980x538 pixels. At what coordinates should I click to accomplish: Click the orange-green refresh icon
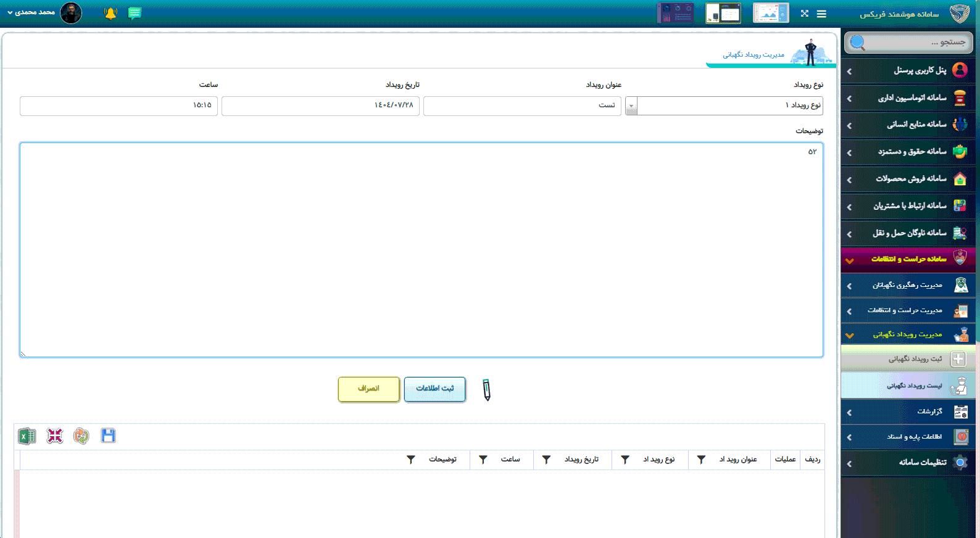tap(81, 436)
